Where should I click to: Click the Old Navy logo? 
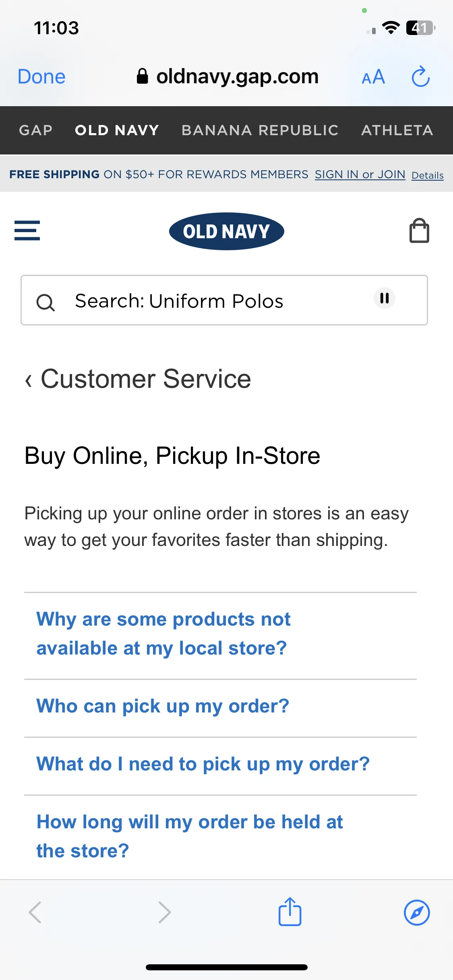click(227, 231)
